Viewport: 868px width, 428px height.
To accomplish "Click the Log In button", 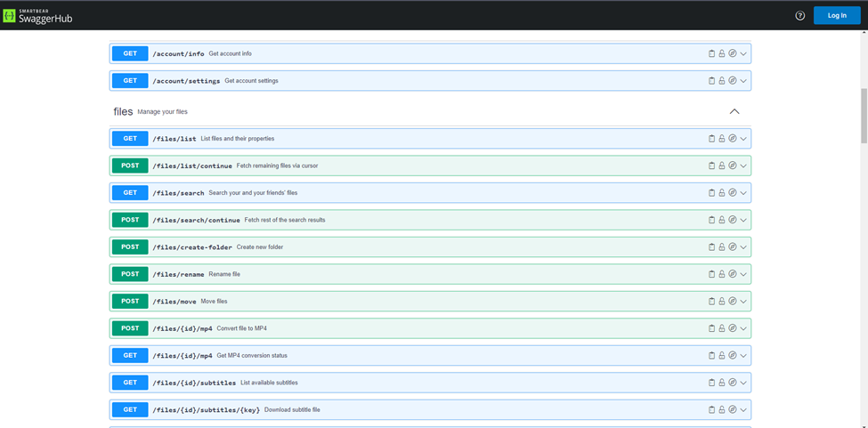I will pos(836,15).
